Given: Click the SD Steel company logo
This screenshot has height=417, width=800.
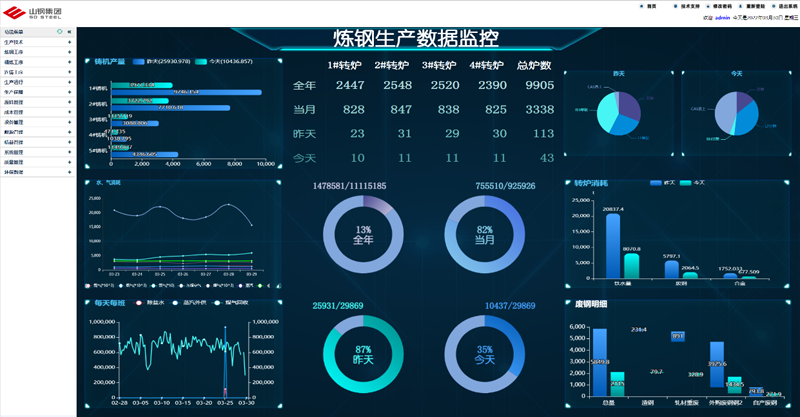Looking at the screenshot, I should click(x=33, y=13).
